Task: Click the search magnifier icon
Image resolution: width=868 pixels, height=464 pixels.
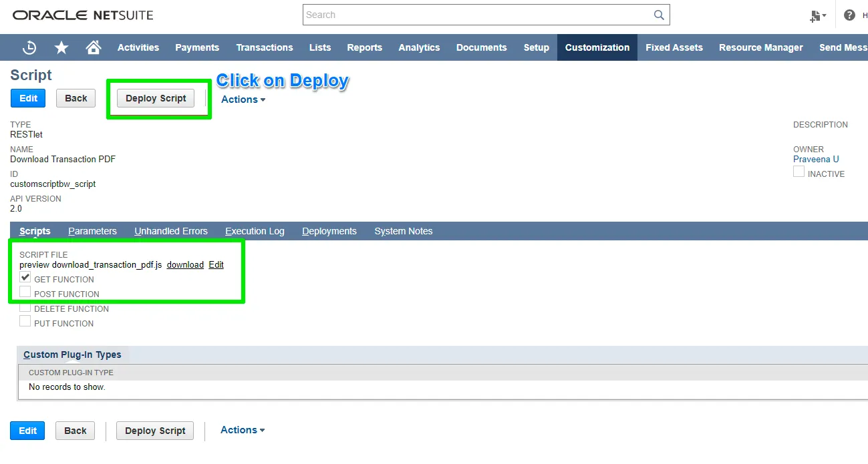Action: point(659,15)
